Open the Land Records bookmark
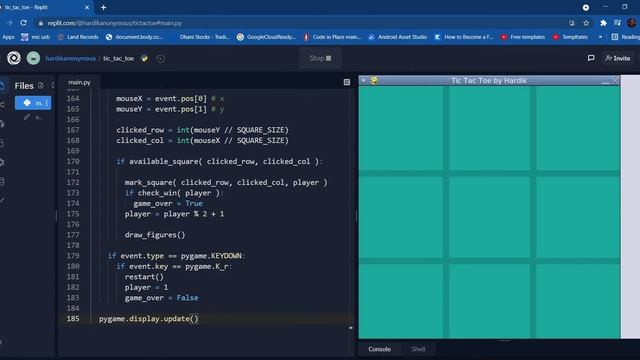 (78, 37)
